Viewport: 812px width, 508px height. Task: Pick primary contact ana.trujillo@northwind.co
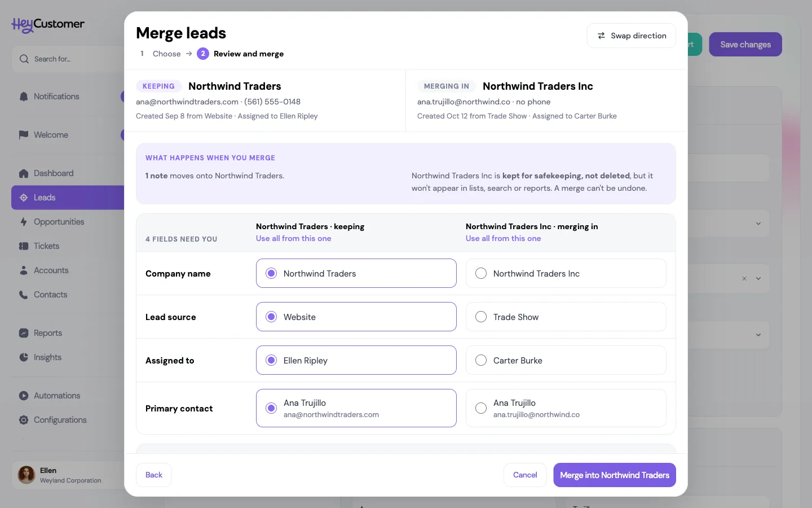click(x=566, y=408)
